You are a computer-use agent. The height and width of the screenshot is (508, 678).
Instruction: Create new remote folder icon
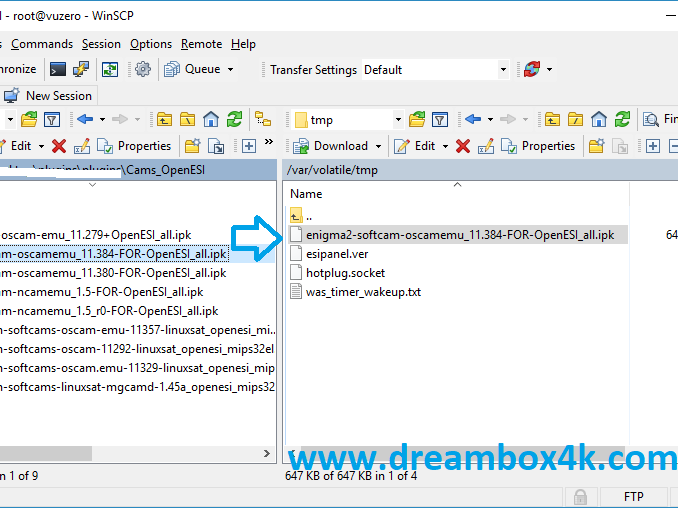click(596, 146)
